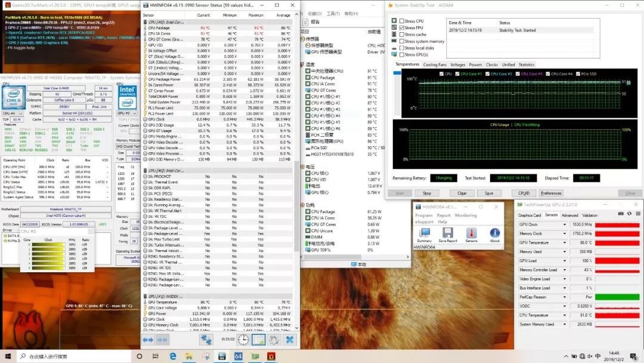
Task: Open Statistics tab in AIDA64
Action: pyautogui.click(x=526, y=64)
